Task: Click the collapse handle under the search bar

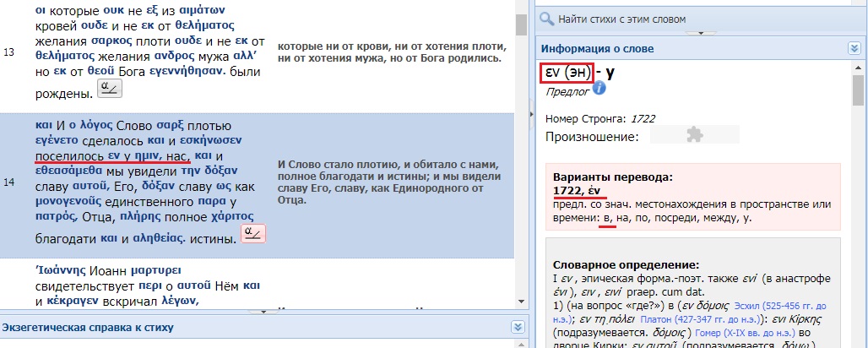Action: [699, 33]
